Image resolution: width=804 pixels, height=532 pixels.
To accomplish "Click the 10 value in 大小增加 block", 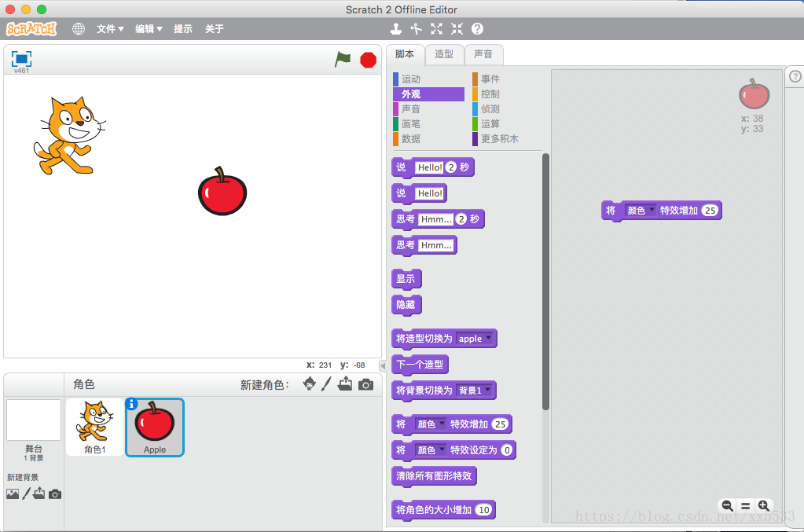I will tap(483, 509).
